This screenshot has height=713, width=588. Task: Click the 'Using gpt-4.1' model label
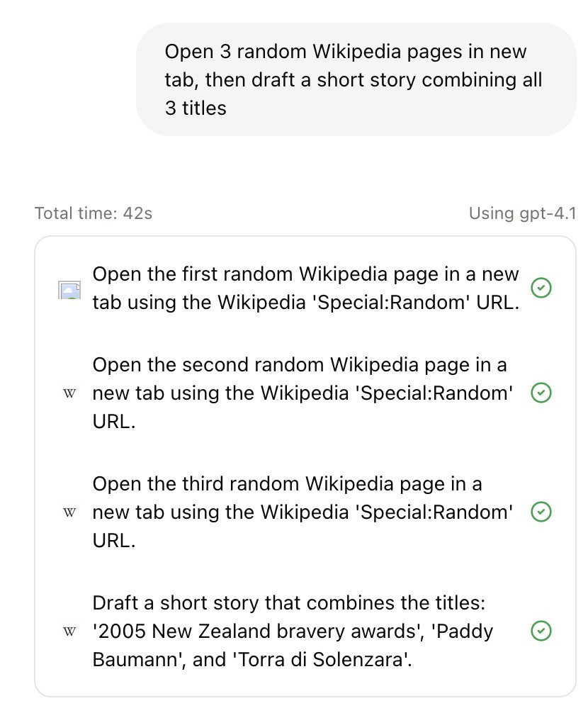click(x=522, y=213)
